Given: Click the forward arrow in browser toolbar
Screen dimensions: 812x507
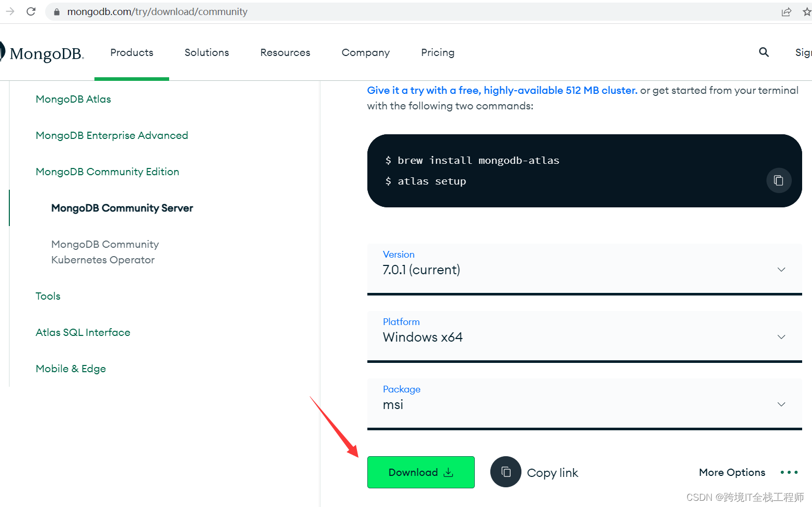Looking at the screenshot, I should [10, 11].
